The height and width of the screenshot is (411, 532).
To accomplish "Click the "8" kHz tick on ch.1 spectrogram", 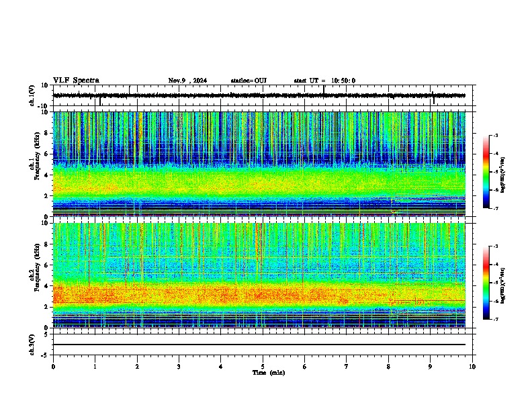I will [x=46, y=133].
